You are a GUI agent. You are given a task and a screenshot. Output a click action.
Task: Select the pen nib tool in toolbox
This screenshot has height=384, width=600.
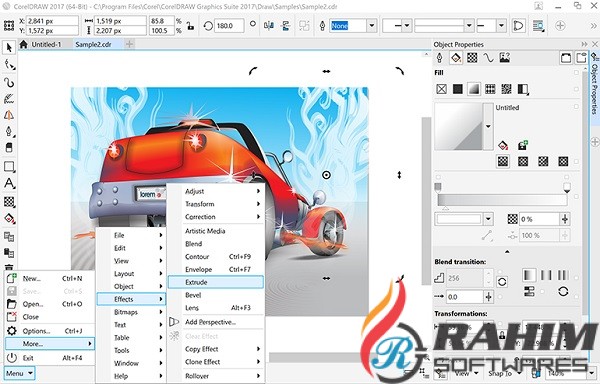pyautogui.click(x=9, y=132)
